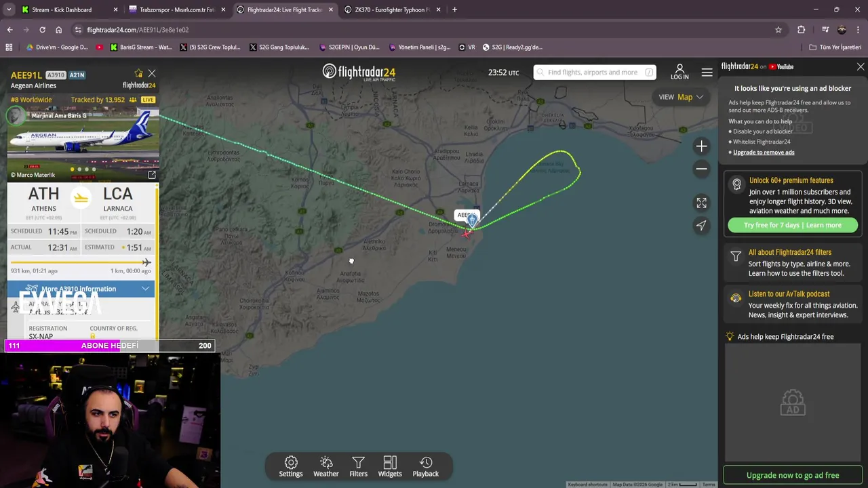Open Flightradar24 Settings gear
868x488 pixels.
point(291,466)
